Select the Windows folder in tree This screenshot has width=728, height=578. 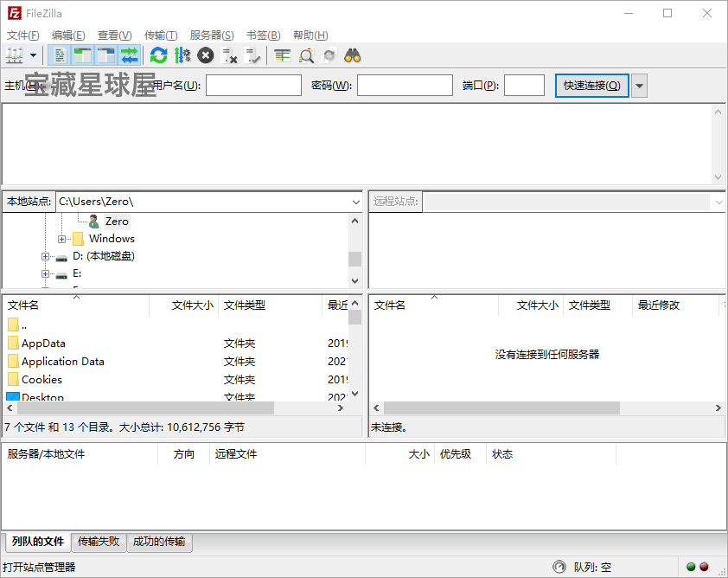(x=112, y=239)
